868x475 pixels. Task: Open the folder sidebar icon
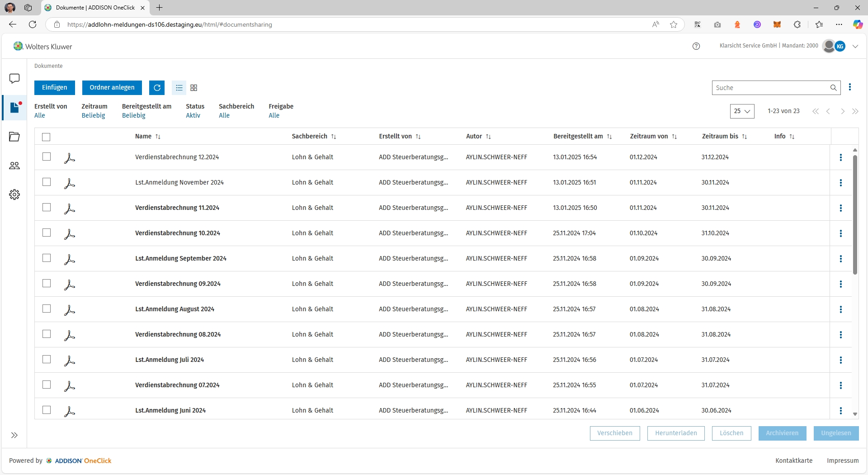coord(14,137)
